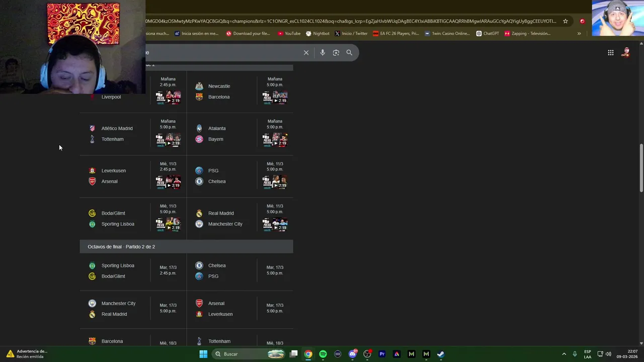Screen dimensions: 644x362
Task: Open Discord from taskbar
Action: tap(353, 354)
